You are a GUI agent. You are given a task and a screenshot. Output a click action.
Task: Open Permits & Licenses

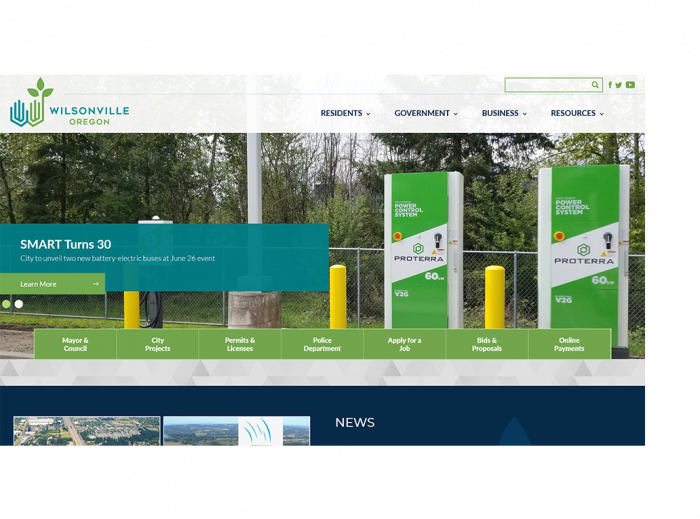[240, 344]
